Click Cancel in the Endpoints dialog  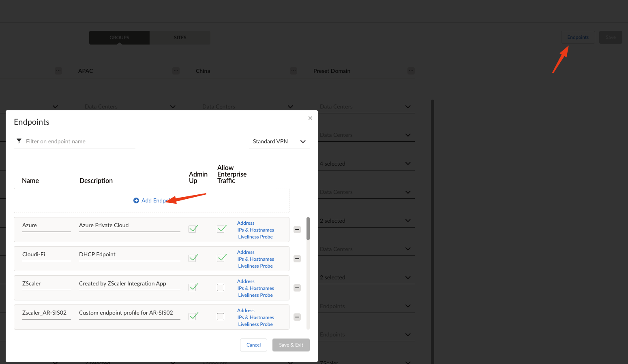[x=253, y=345]
